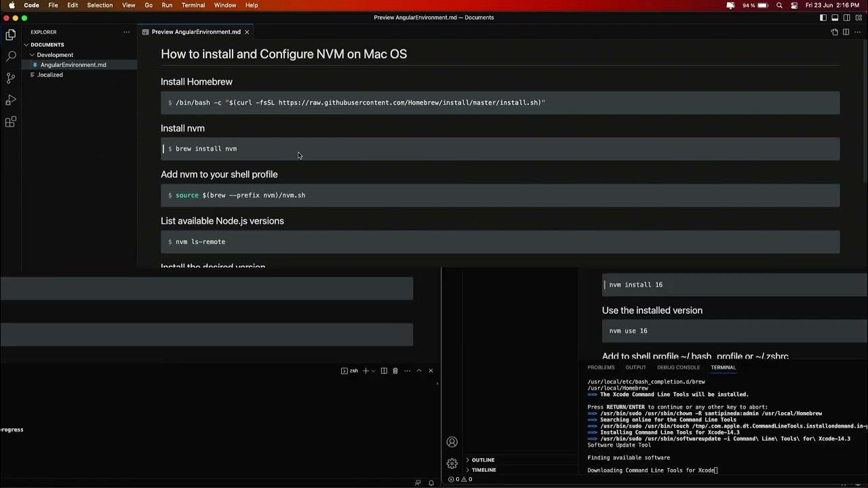Open the Selection menu
The width and height of the screenshot is (868, 488).
tap(100, 5)
